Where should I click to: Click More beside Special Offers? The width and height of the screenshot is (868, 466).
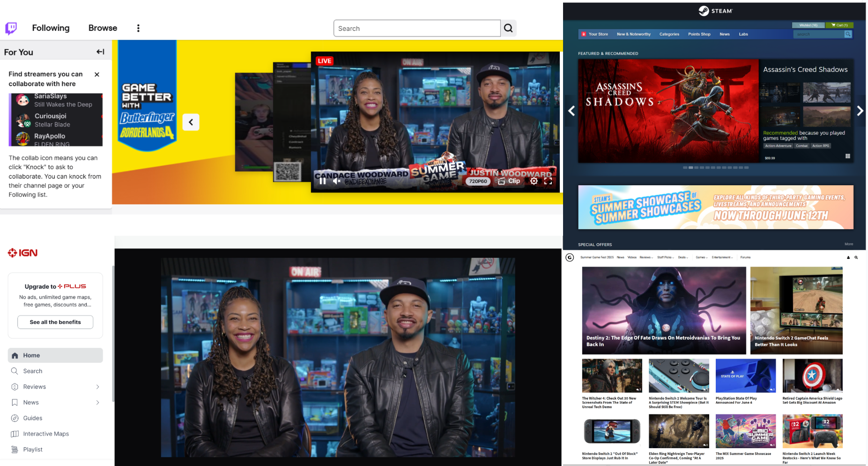[849, 244]
